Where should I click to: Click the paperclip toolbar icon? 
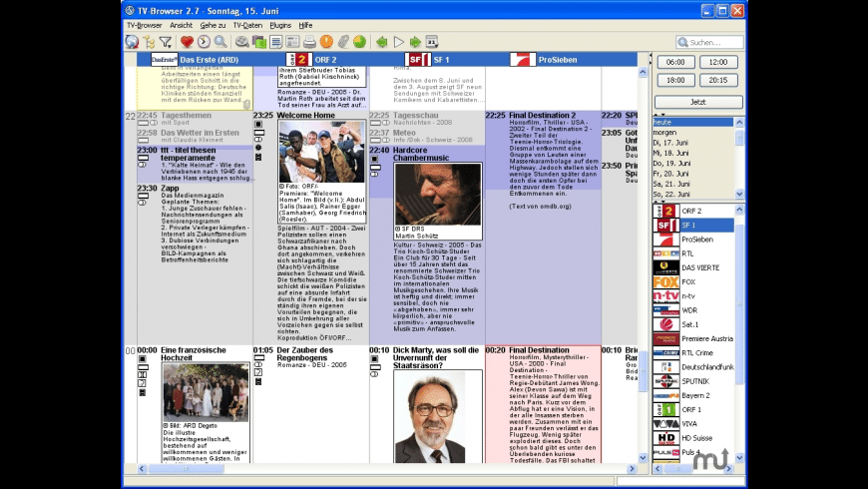point(343,42)
